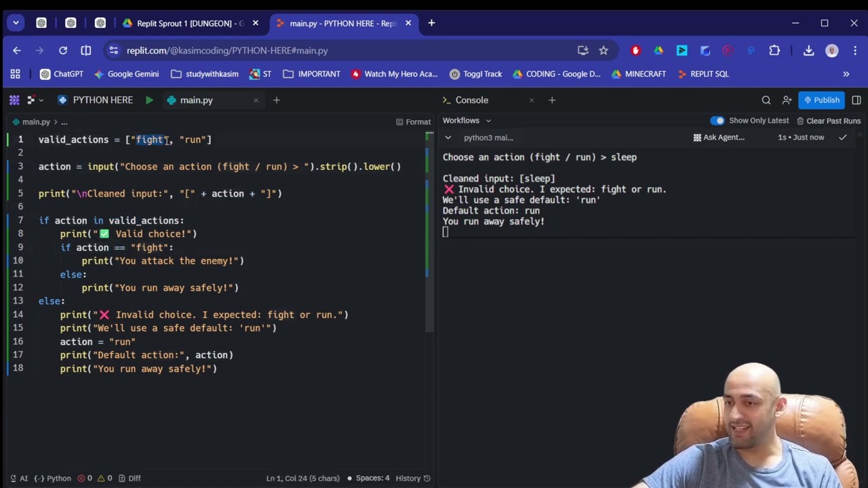The width and height of the screenshot is (868, 488).
Task: Click the checkmark on the python3 run row
Action: tap(843, 138)
